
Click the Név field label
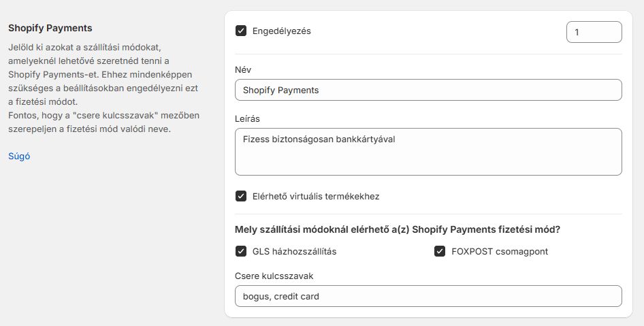[x=243, y=70]
